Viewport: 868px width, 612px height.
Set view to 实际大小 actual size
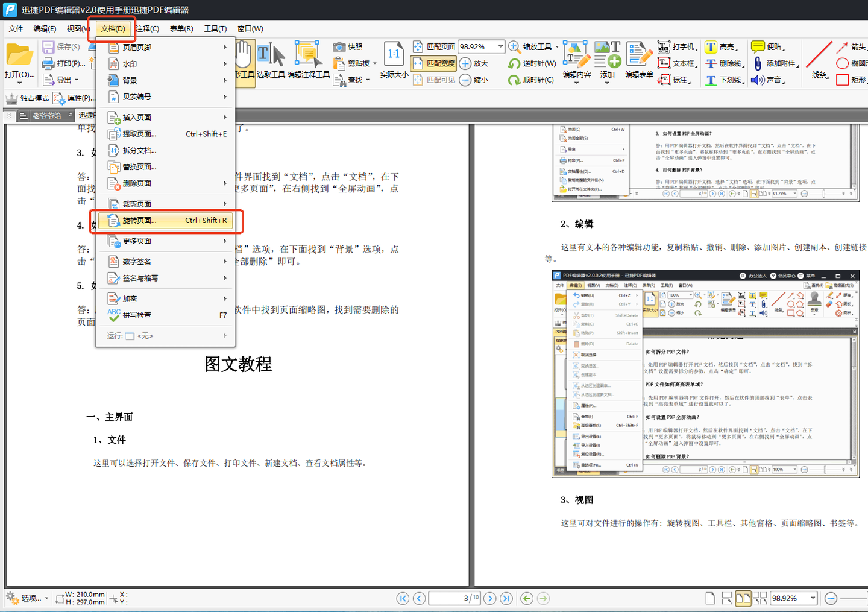[394, 60]
